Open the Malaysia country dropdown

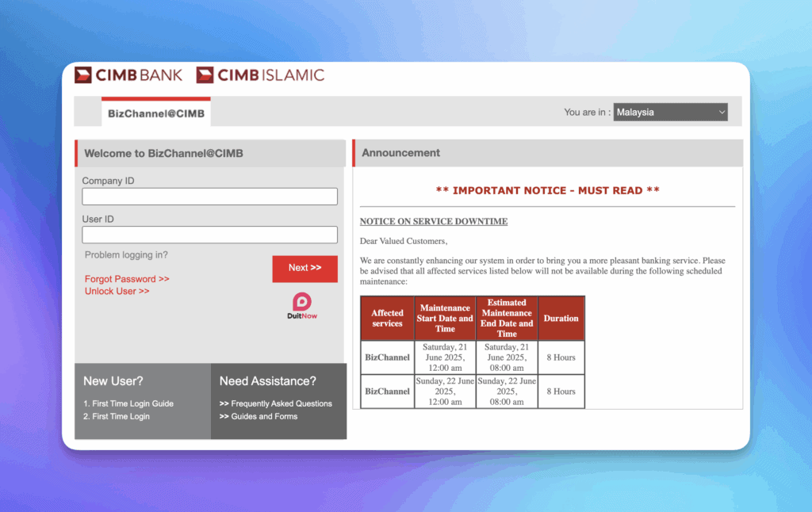[x=670, y=112]
